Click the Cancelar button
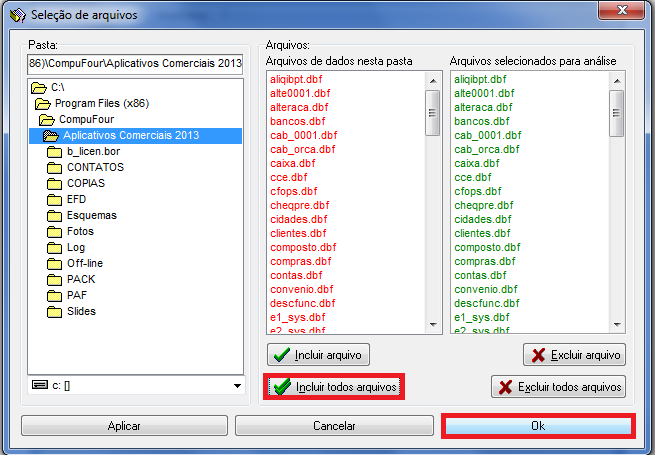Image resolution: width=655 pixels, height=455 pixels. point(333,426)
